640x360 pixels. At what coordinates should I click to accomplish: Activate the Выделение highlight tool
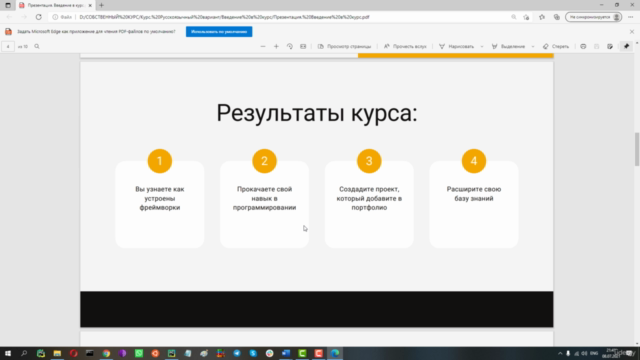(509, 47)
